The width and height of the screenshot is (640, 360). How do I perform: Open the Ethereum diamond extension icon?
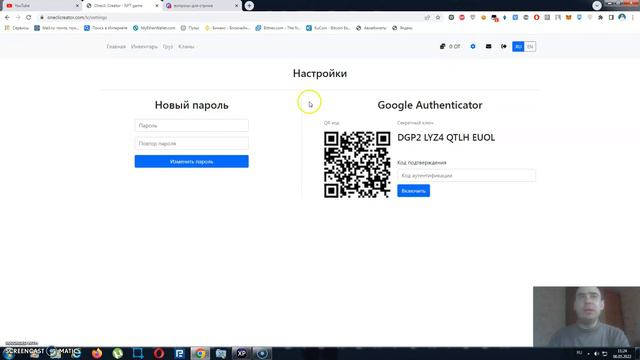[504, 18]
